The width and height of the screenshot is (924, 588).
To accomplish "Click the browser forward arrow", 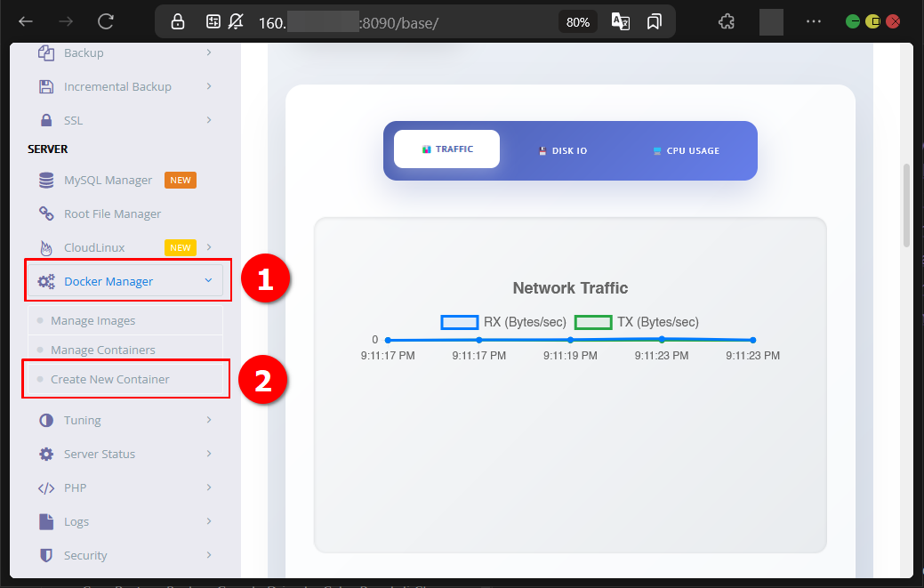I will [x=66, y=22].
